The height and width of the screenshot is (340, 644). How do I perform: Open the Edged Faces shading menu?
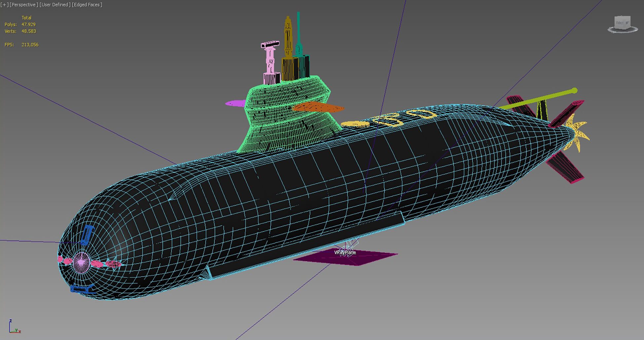pyautogui.click(x=87, y=5)
